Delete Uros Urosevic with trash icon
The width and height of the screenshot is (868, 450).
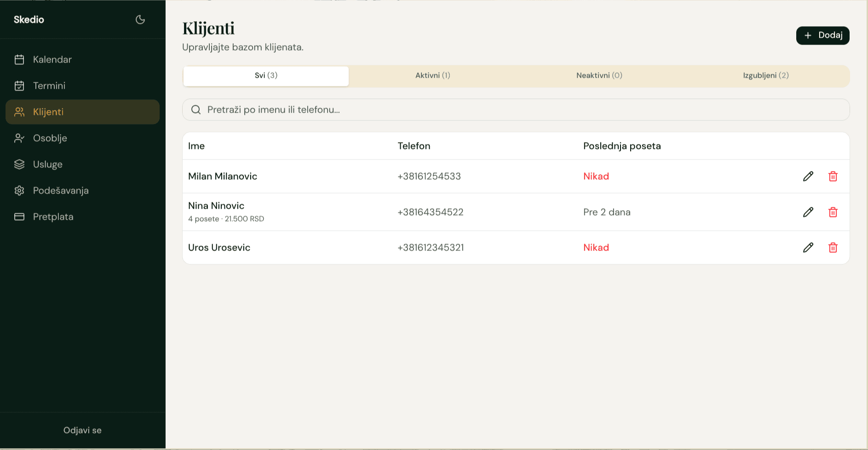pos(833,247)
